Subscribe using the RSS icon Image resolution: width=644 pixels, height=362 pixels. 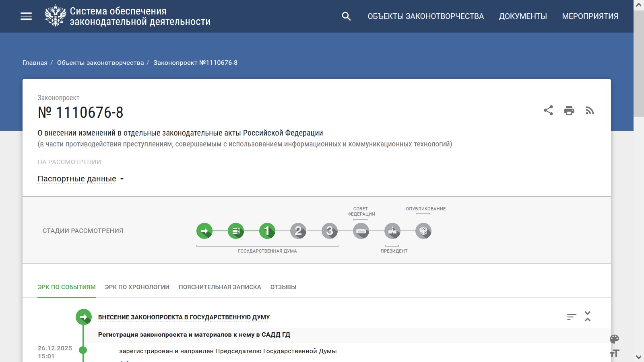(590, 111)
